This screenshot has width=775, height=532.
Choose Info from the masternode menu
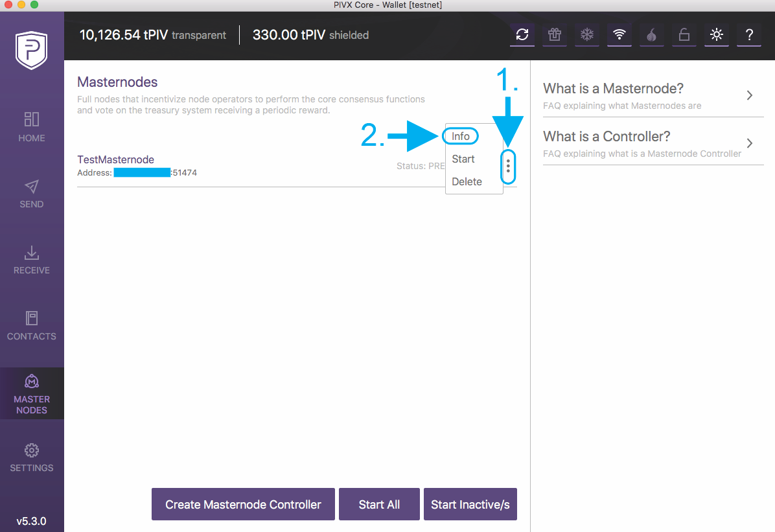pyautogui.click(x=461, y=136)
